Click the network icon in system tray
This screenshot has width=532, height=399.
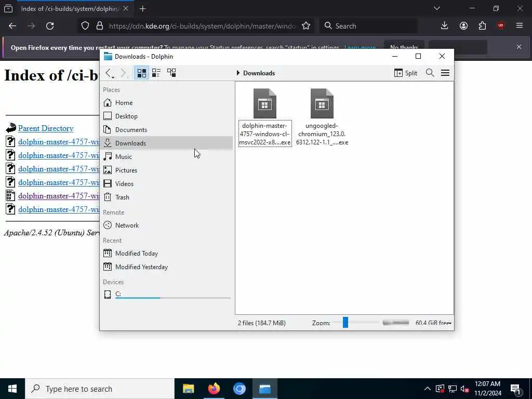pyautogui.click(x=453, y=389)
